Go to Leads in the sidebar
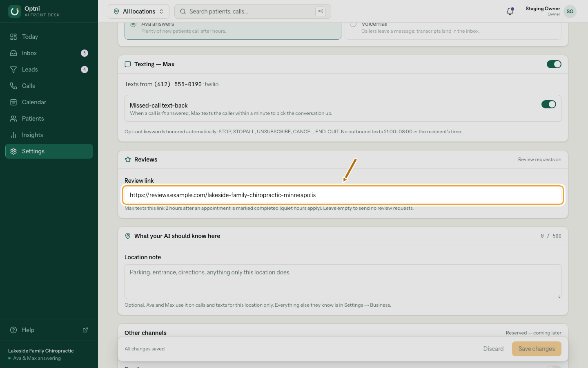 click(49, 70)
